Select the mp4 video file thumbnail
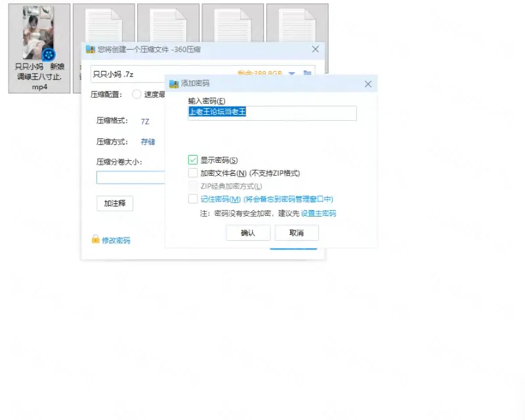Image resolution: width=525 pixels, height=420 pixels. 39,33
